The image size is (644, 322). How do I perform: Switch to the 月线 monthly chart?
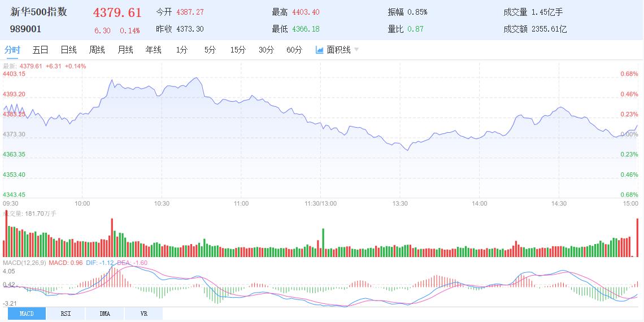[125, 50]
